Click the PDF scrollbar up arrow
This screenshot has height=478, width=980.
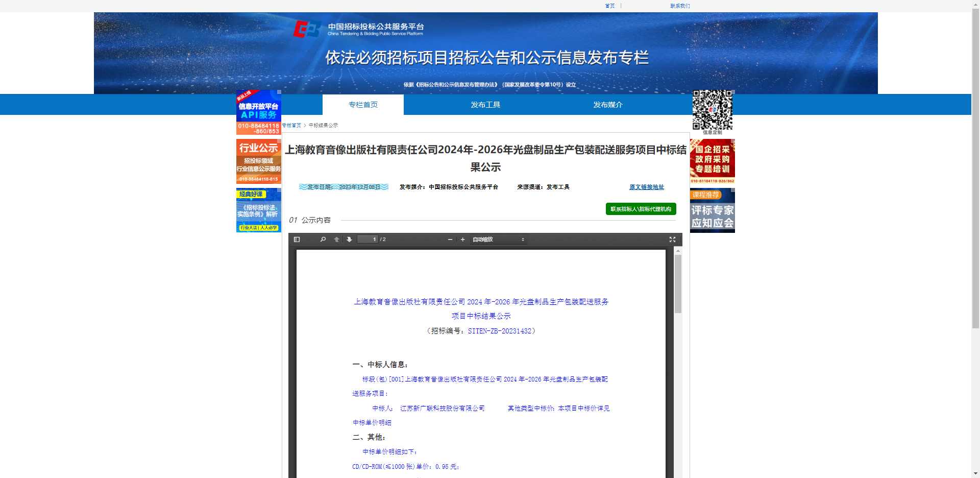point(678,251)
